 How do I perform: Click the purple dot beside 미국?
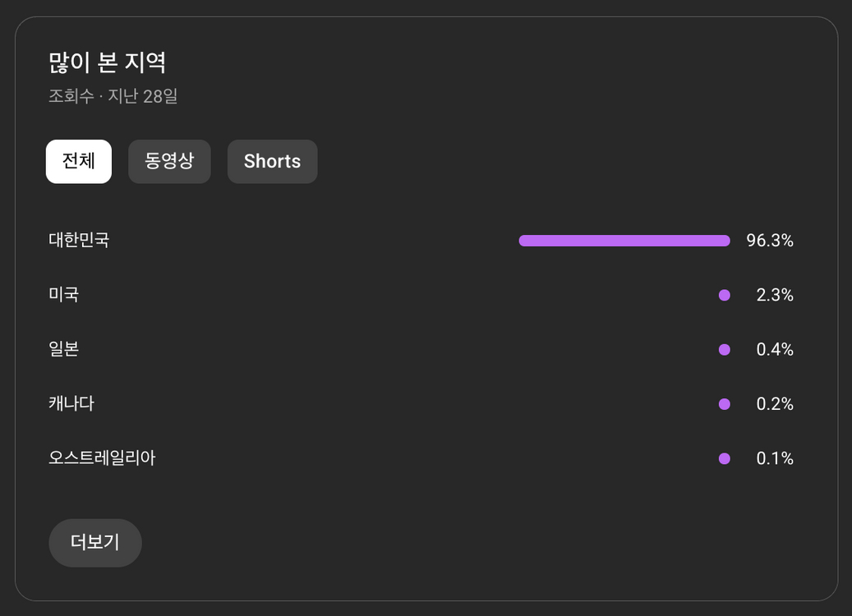(x=725, y=294)
